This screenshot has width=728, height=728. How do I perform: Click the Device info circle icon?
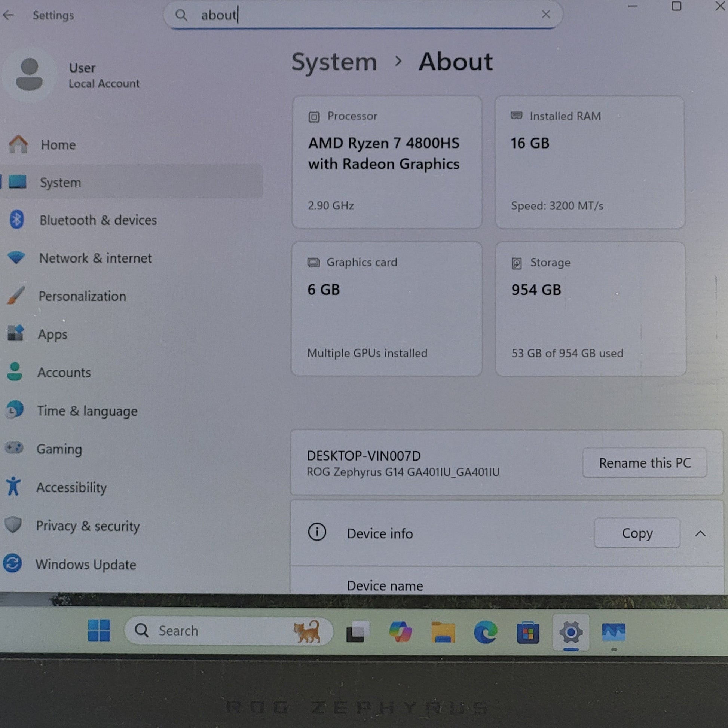pos(317,532)
